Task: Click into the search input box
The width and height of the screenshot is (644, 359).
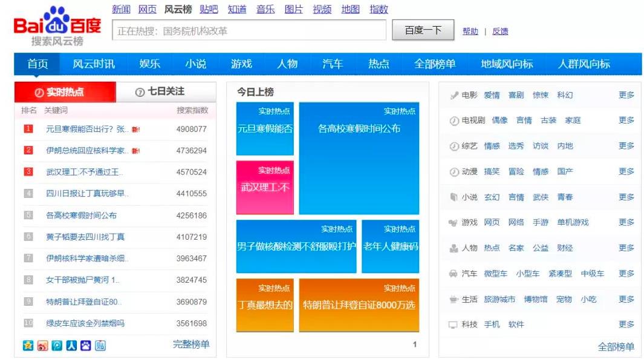Action: click(249, 30)
